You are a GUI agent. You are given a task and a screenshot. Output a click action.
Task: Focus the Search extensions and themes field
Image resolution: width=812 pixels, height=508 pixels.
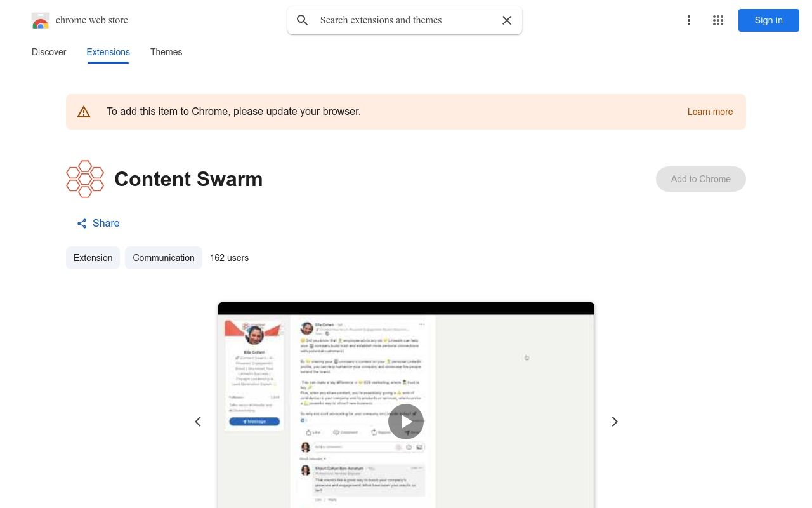[405, 20]
